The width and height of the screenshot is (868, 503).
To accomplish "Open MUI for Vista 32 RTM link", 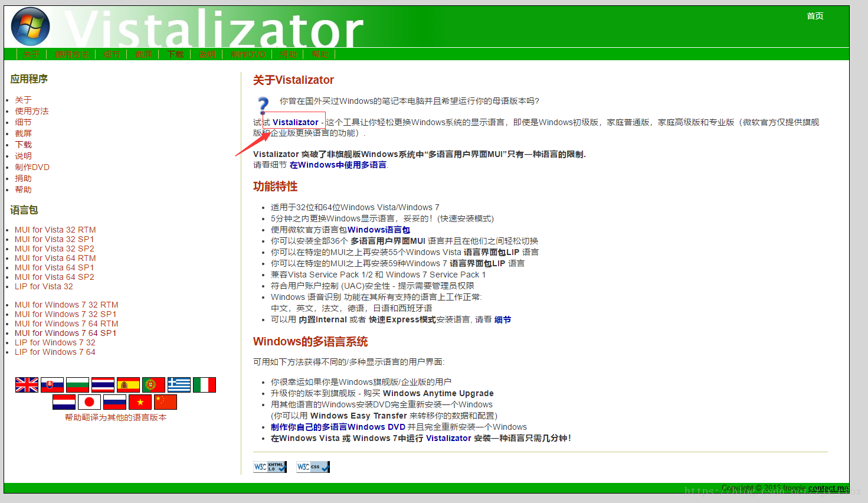I will click(55, 230).
